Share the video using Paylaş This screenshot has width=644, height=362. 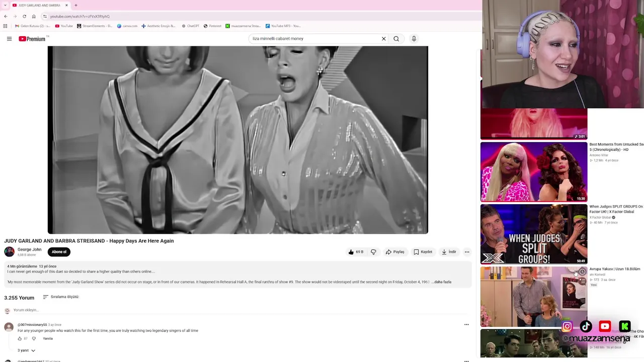(395, 252)
